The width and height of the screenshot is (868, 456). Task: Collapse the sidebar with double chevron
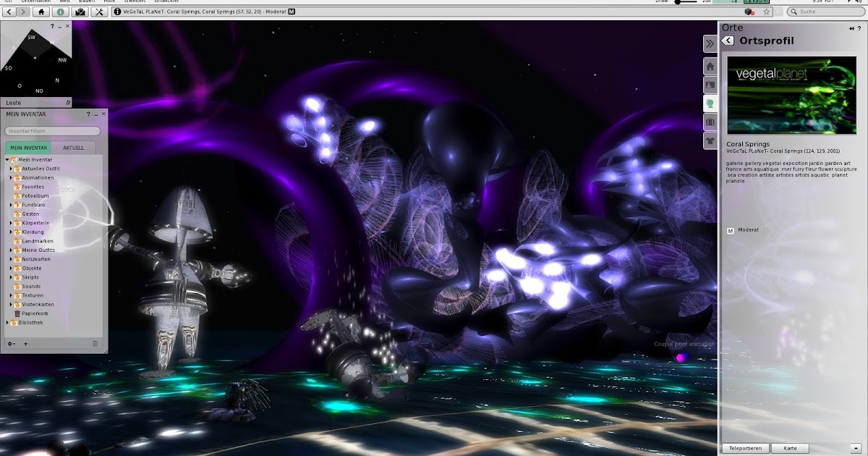[710, 43]
